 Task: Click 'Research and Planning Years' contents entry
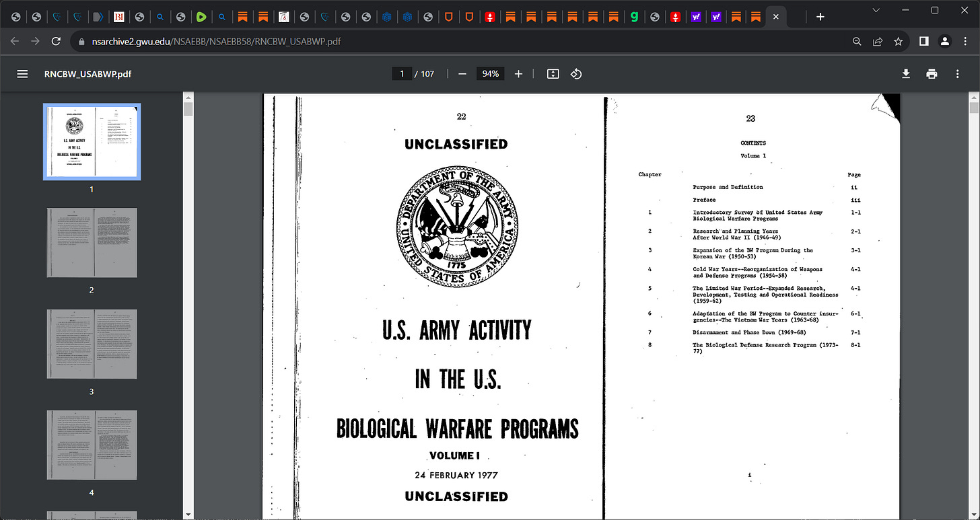[737, 234]
